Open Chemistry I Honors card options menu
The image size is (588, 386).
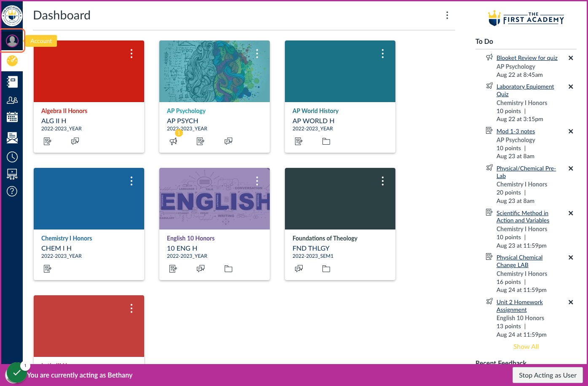pos(132,181)
